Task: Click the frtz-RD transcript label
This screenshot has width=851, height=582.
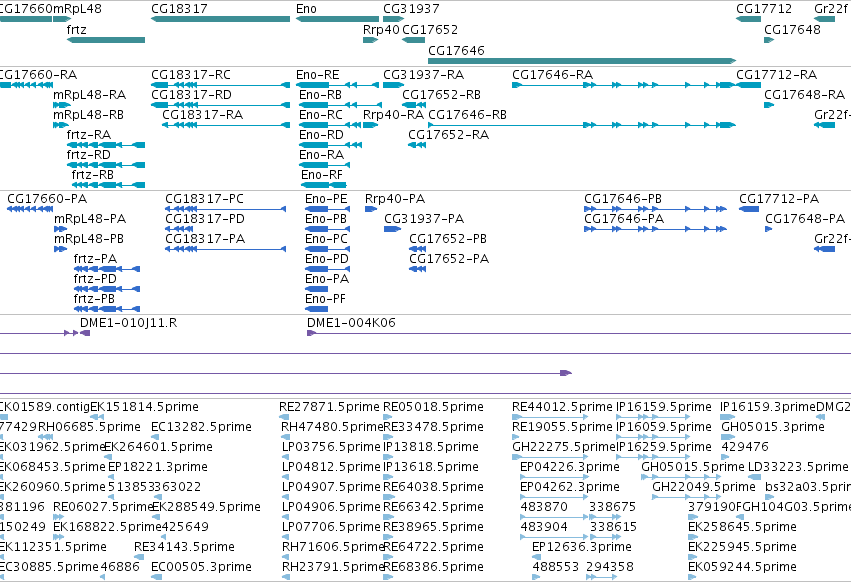Action: [x=88, y=155]
